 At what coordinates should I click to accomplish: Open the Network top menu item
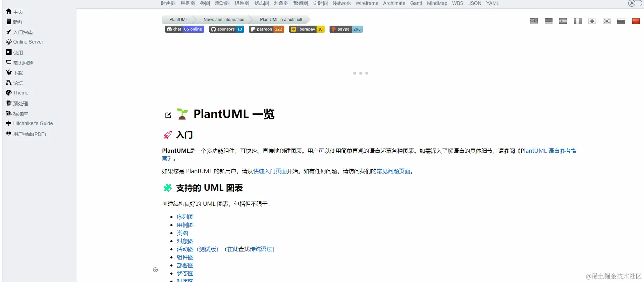(341, 3)
